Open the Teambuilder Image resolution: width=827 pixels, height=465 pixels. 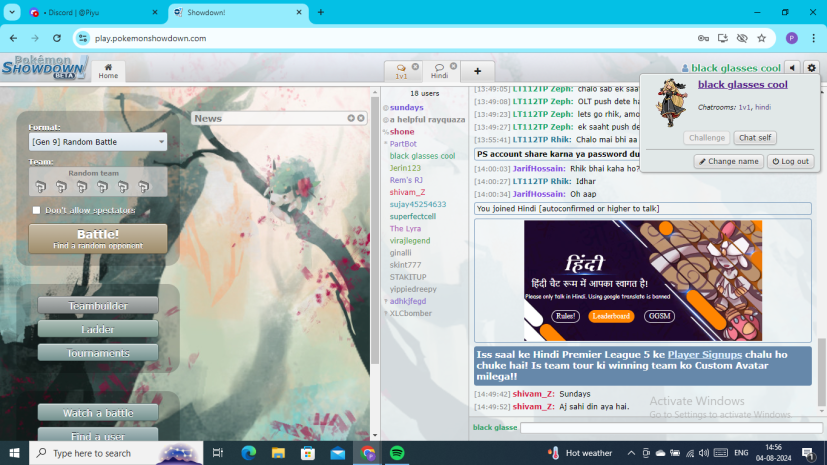pyautogui.click(x=98, y=305)
